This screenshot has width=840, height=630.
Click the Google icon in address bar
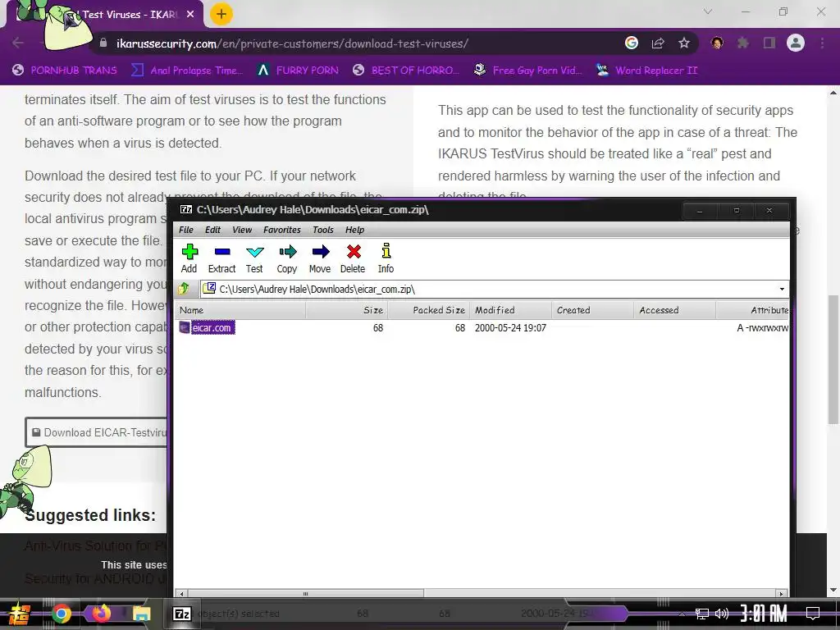click(x=632, y=43)
